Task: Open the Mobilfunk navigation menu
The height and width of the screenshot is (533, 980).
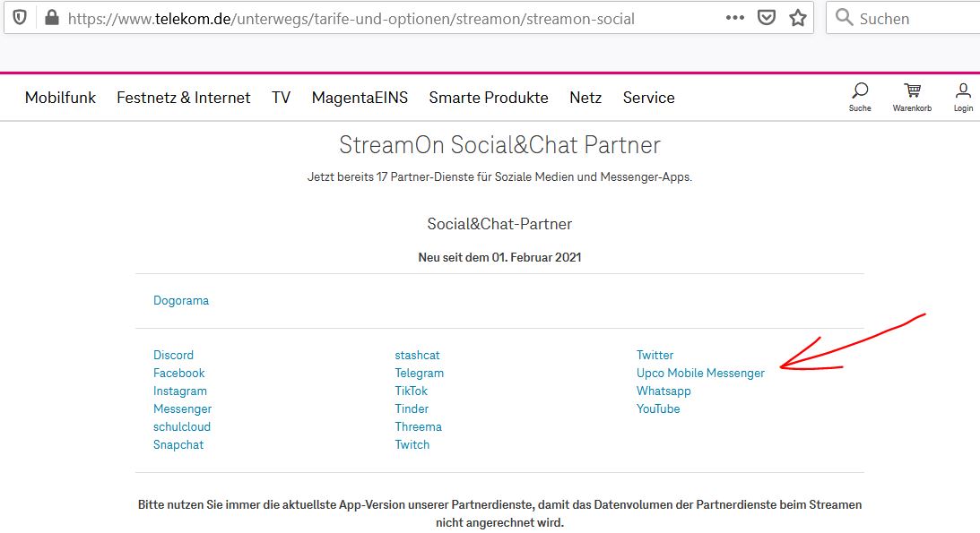Action: pos(60,98)
